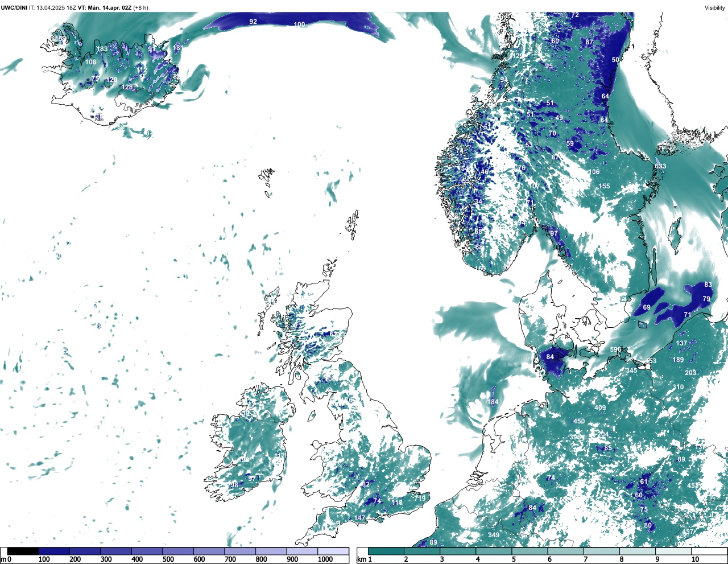
Task: Select the "500" tick label on metre legend
Action: pyautogui.click(x=168, y=559)
